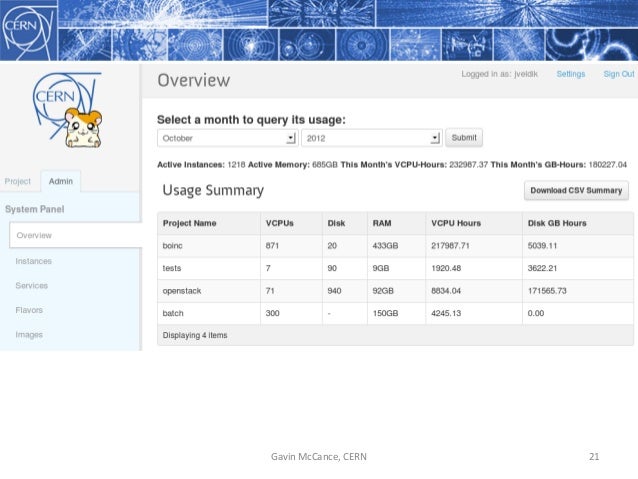This screenshot has height=479, width=638.
Task: Open Images in the sidebar
Action: tap(29, 335)
